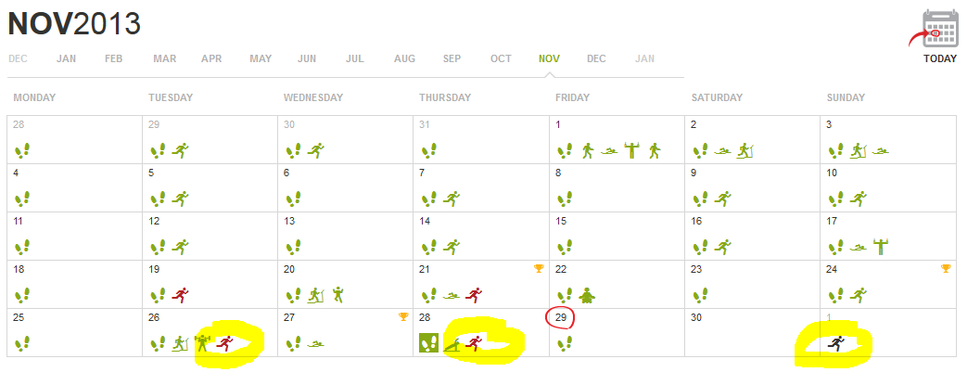This screenshot has width=980, height=372.
Task: Open the swimming workout on November 27
Action: [x=315, y=344]
